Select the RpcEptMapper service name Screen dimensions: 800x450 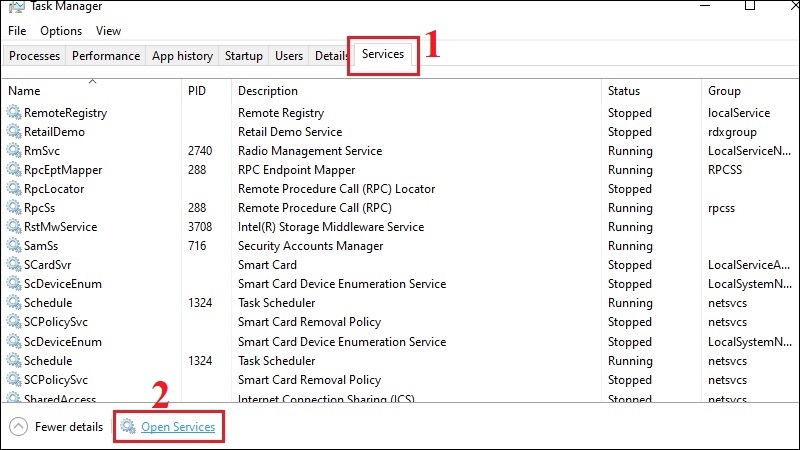point(63,170)
